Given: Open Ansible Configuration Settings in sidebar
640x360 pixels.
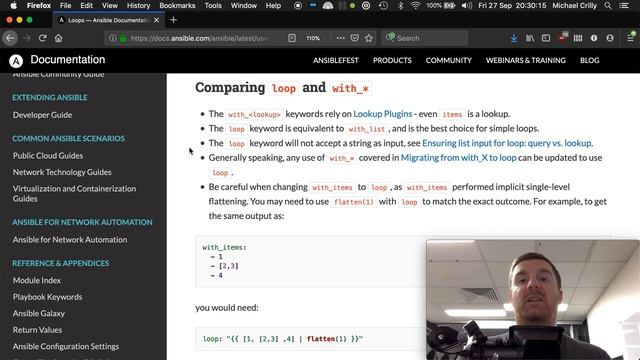Looking at the screenshot, I should click(66, 347).
